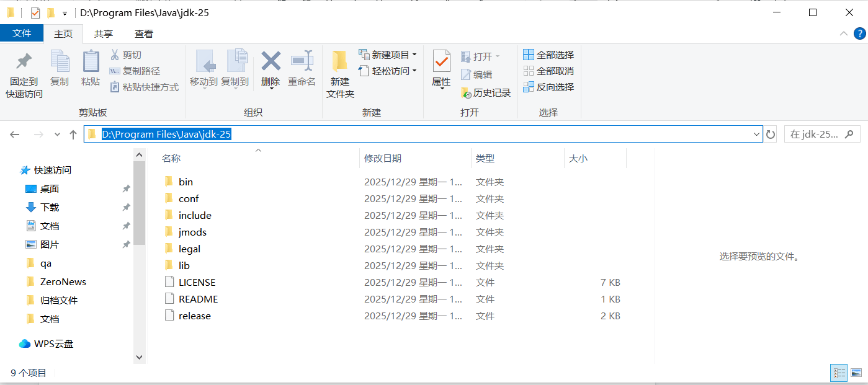Click the Copy (复制) ribbon icon
Viewport: 868px width, 385px height.
click(x=60, y=61)
